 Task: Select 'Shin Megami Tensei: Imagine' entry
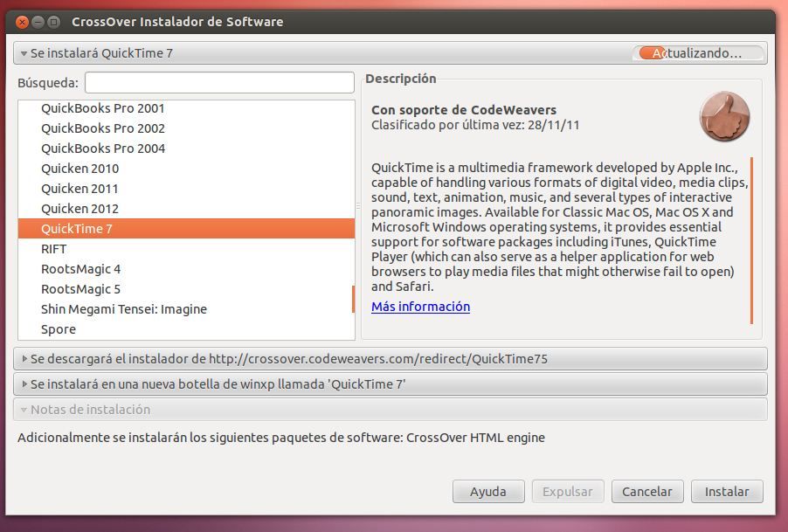point(186,309)
